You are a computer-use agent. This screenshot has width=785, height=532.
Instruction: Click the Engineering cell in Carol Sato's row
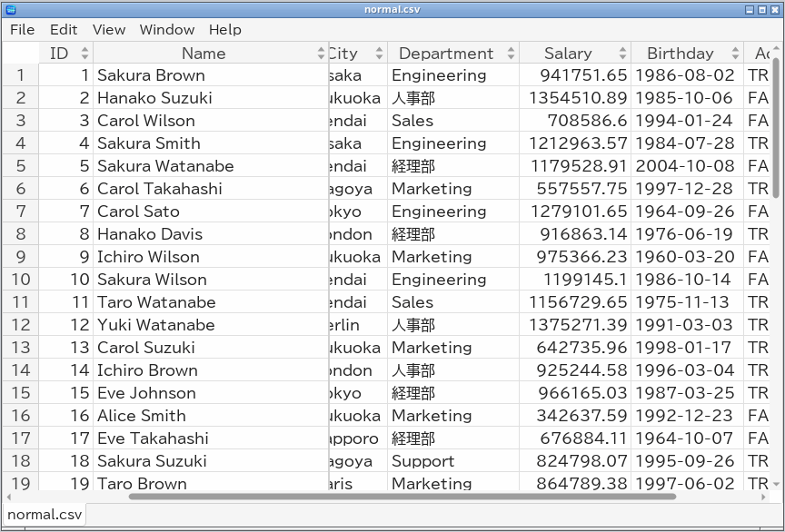click(x=453, y=212)
